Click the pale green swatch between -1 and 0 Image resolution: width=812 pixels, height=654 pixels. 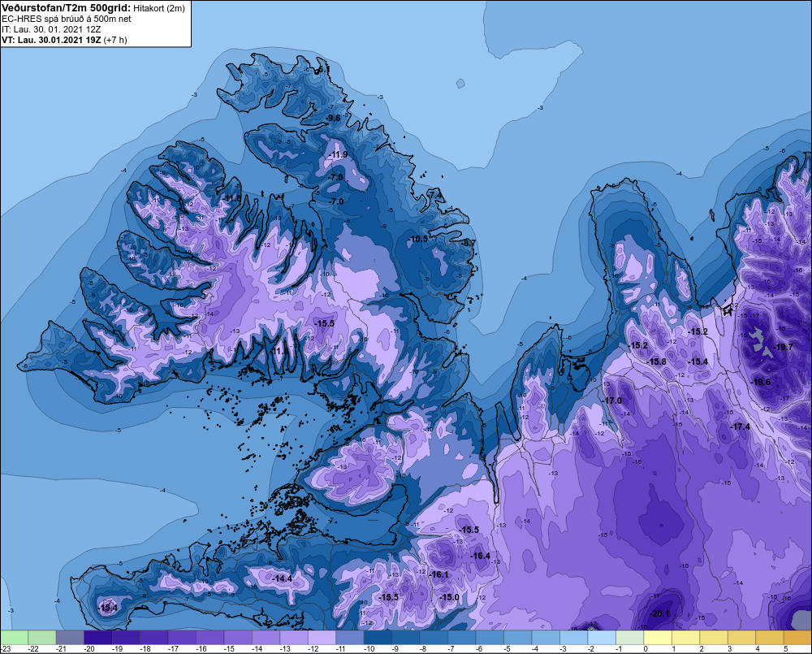pyautogui.click(x=630, y=637)
